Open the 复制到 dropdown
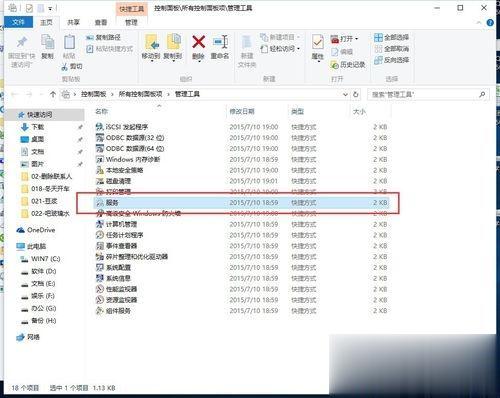500x398 pixels. point(173,61)
